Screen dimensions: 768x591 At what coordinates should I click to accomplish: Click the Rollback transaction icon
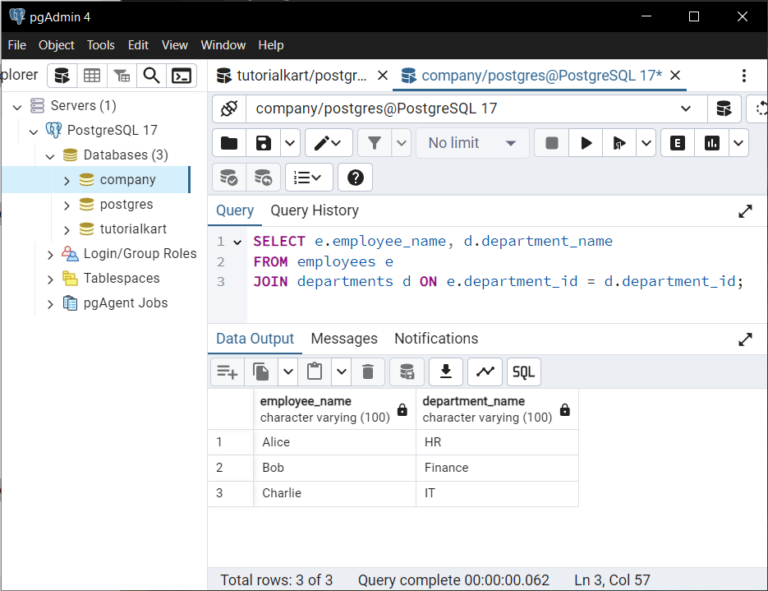pos(263,177)
